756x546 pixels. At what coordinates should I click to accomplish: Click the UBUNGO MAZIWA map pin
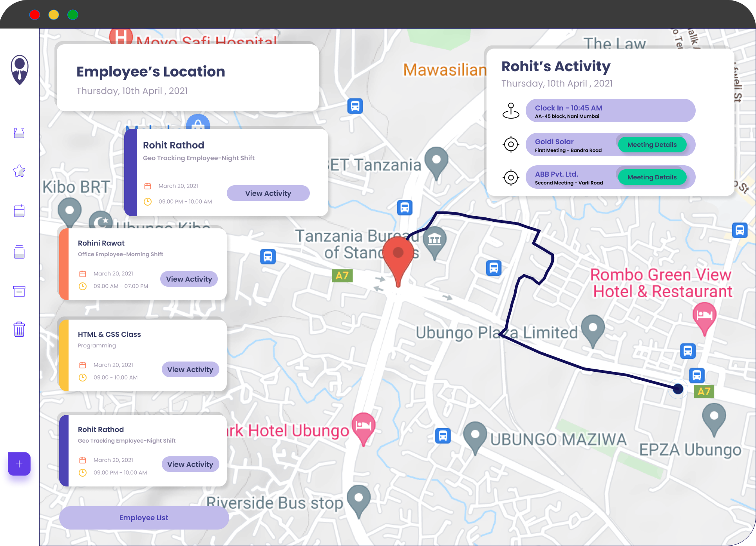[475, 438]
